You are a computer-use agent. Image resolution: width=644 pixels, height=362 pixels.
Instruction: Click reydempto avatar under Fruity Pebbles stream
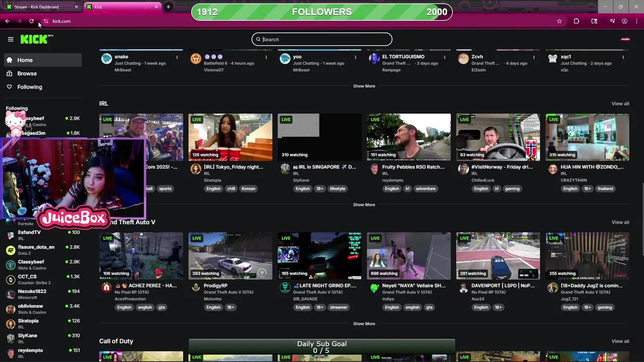(374, 169)
